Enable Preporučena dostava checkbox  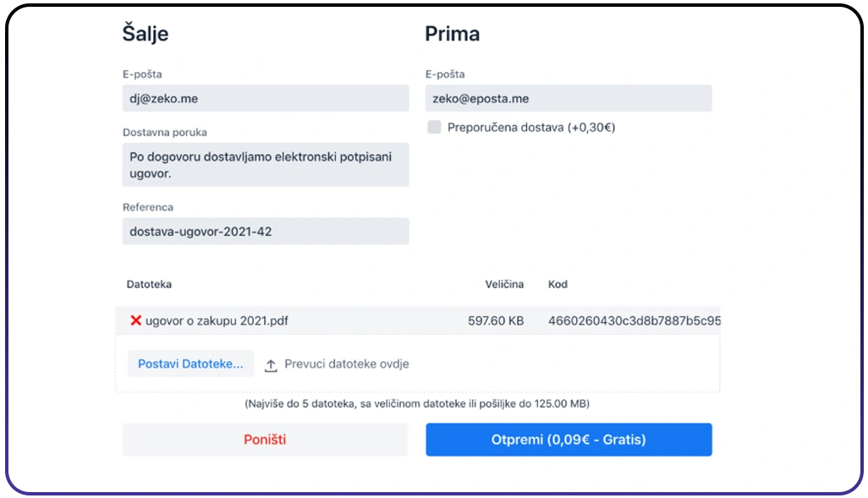[434, 128]
